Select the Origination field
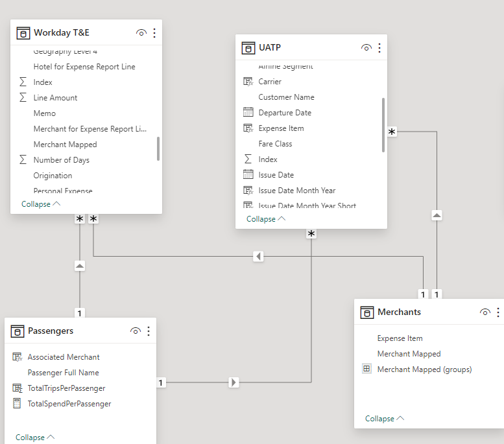The height and width of the screenshot is (444, 504). pyautogui.click(x=53, y=176)
